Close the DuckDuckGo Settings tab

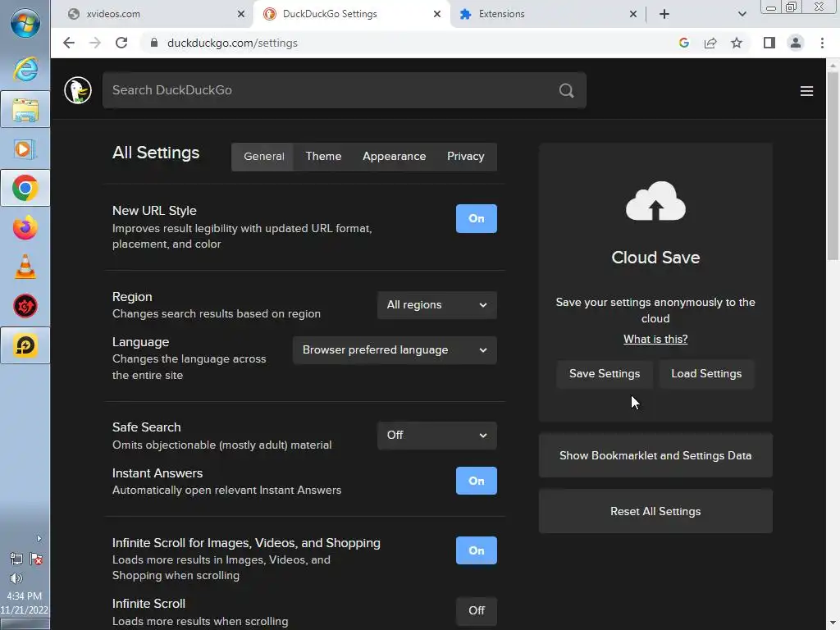(437, 14)
